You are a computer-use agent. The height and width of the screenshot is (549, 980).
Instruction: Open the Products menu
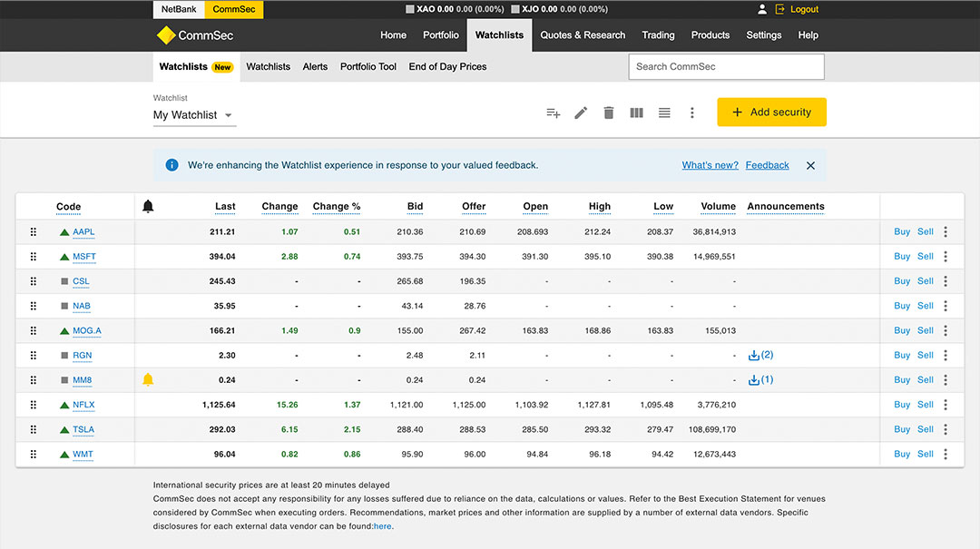pyautogui.click(x=710, y=35)
